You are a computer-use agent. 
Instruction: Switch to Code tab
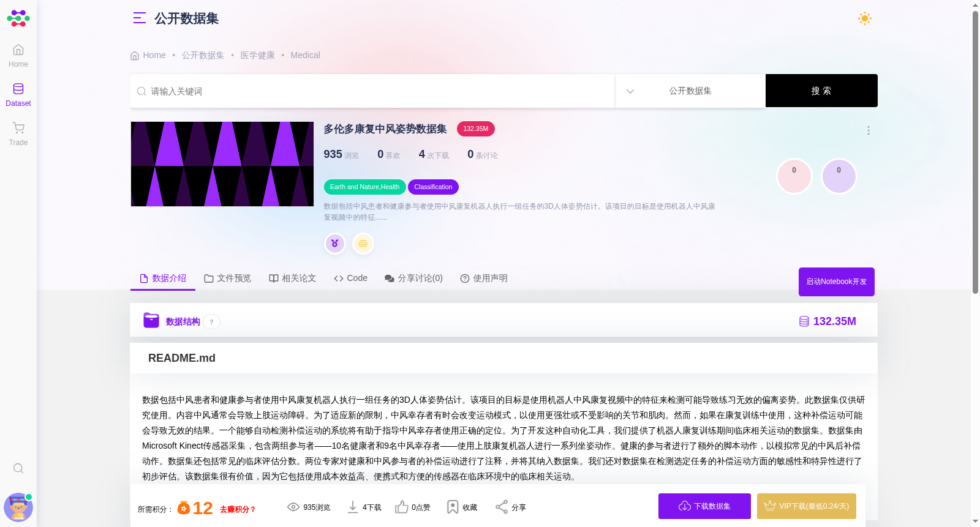coord(351,278)
